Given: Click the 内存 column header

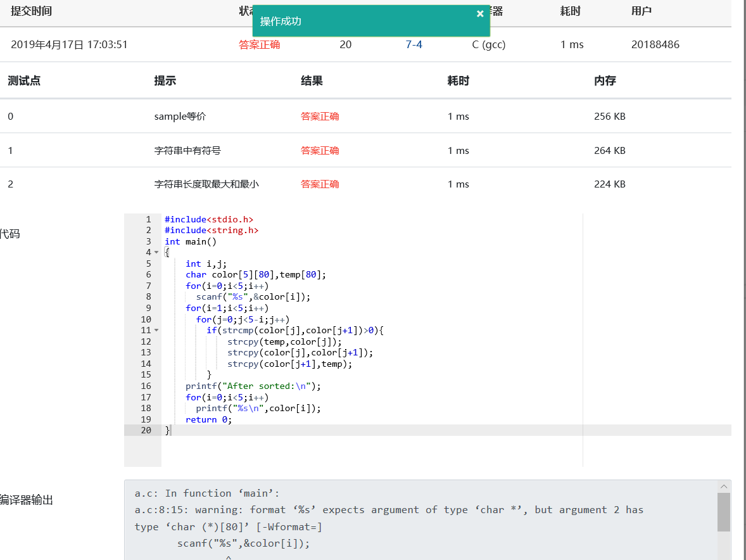Looking at the screenshot, I should [x=605, y=81].
